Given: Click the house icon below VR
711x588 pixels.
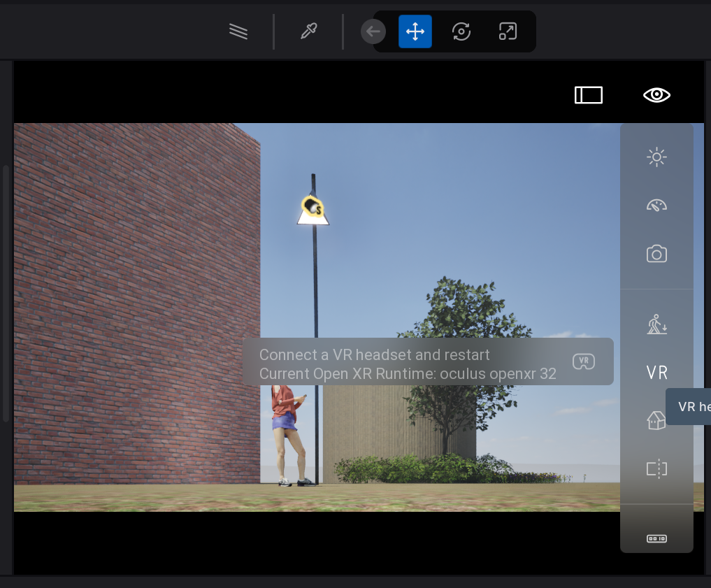Looking at the screenshot, I should pyautogui.click(x=656, y=420).
